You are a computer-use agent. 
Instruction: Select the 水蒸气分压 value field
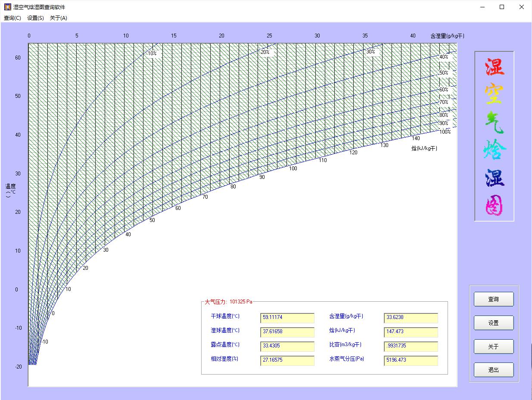click(411, 360)
